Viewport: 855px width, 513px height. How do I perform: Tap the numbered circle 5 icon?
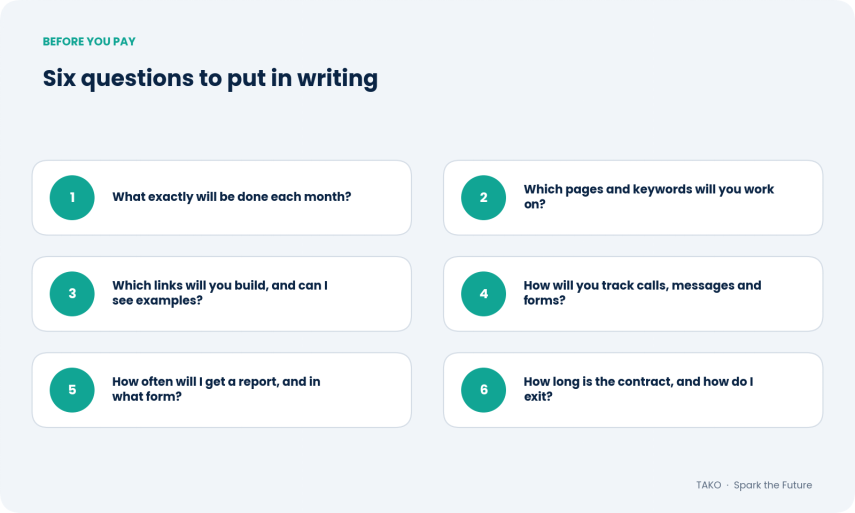(x=72, y=390)
